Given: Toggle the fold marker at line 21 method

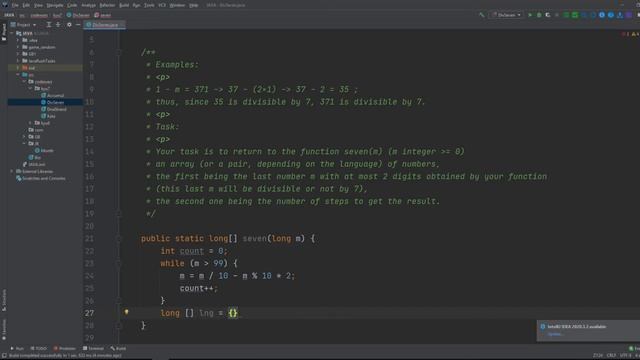Looking at the screenshot, I should (119, 238).
